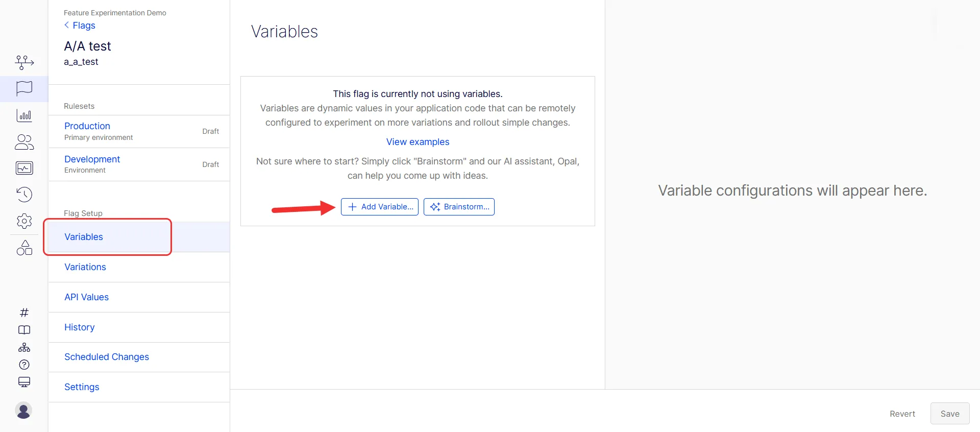The width and height of the screenshot is (980, 432).
Task: Open the settings gear icon
Action: click(x=24, y=221)
